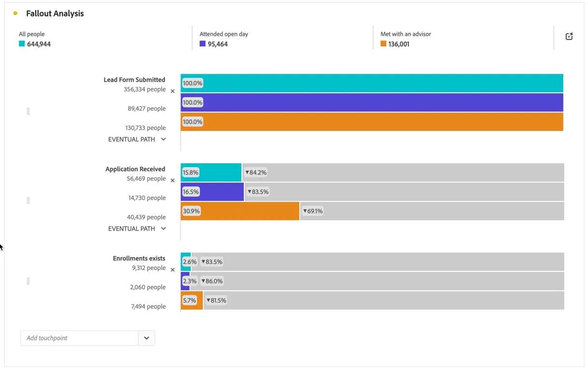Image resolution: width=588 pixels, height=371 pixels.
Task: Click the orange Met with an advisor swatch
Action: (x=383, y=44)
